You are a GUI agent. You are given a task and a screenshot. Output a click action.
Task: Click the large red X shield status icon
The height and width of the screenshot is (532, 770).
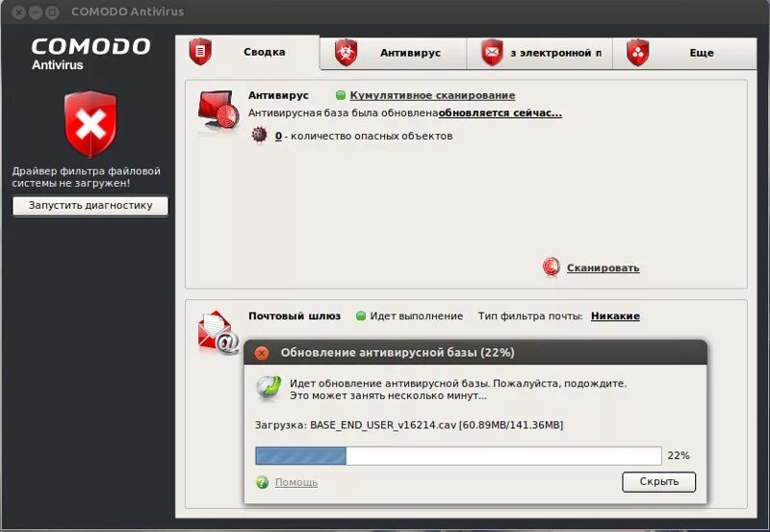point(90,124)
